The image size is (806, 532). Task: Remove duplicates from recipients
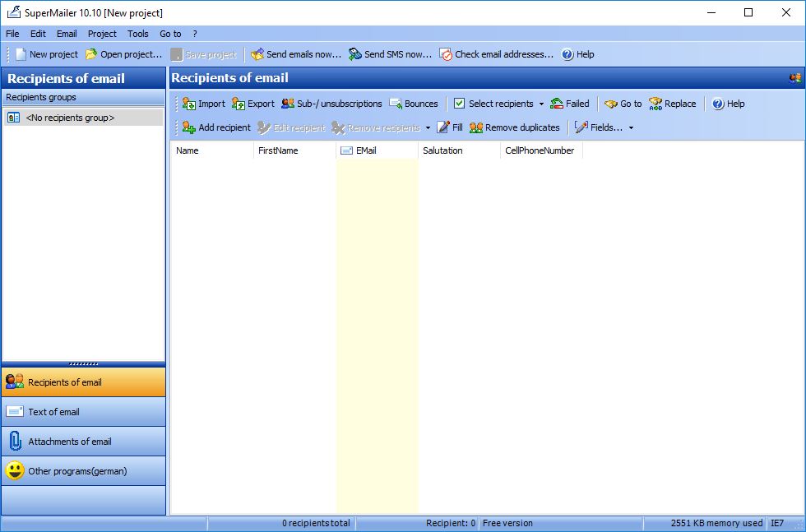[515, 127]
